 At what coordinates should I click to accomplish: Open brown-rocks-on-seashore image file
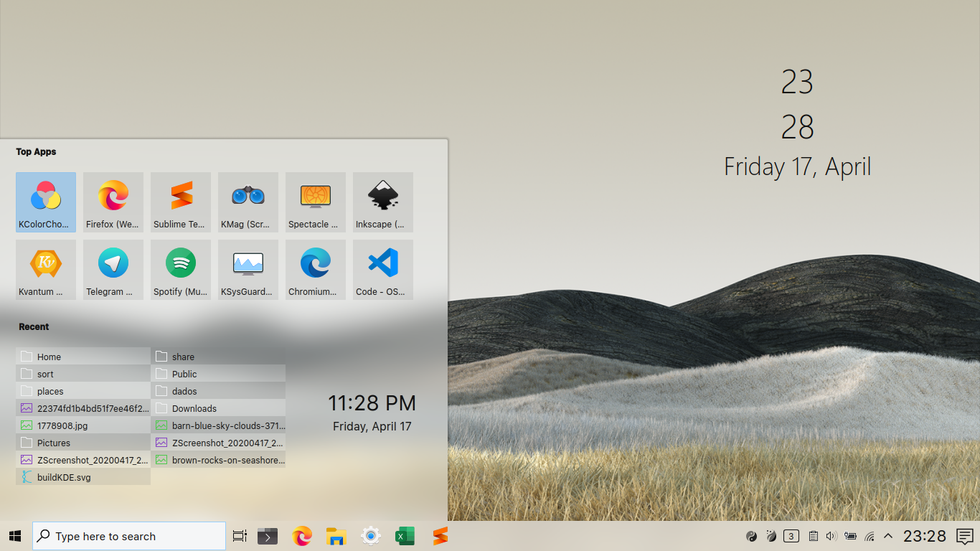click(218, 460)
